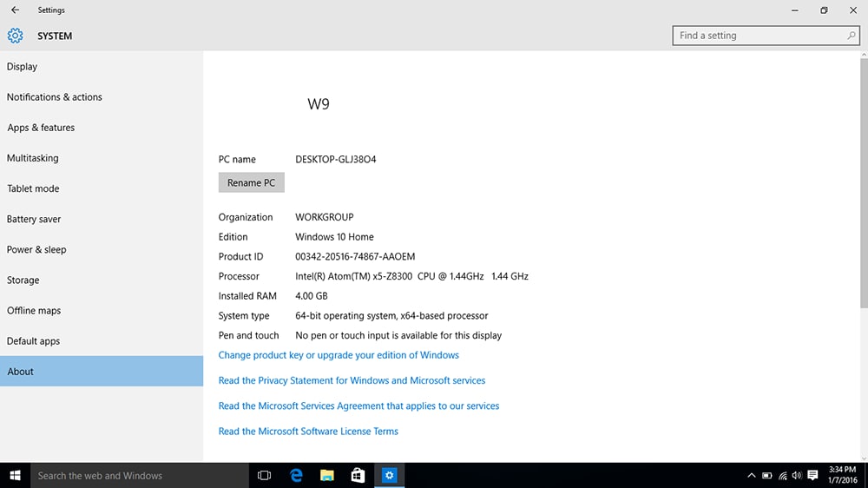Click the Rename PC button
The image size is (868, 488).
(x=252, y=183)
